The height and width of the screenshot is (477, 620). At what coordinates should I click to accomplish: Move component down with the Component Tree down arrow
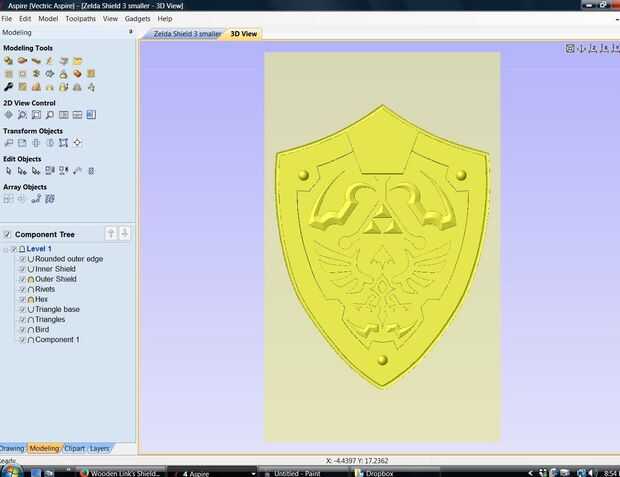pyautogui.click(x=124, y=233)
